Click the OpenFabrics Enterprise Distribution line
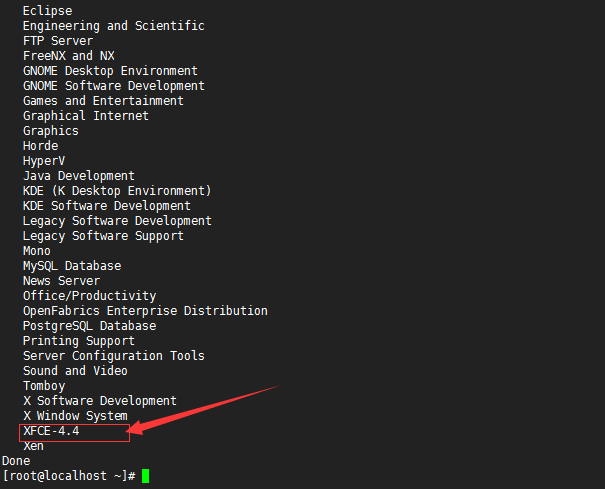The width and height of the screenshot is (605, 489). click(145, 311)
